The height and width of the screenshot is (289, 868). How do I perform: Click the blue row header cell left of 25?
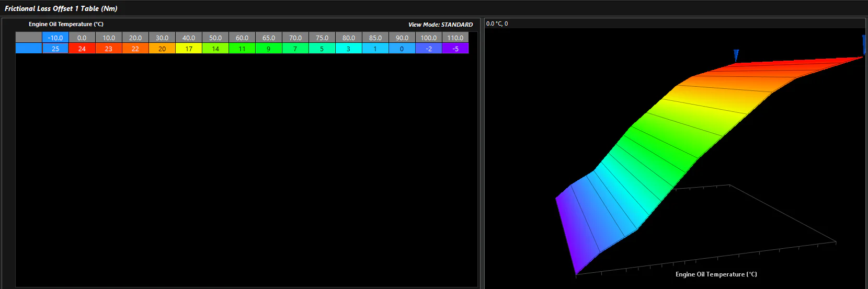tap(29, 49)
